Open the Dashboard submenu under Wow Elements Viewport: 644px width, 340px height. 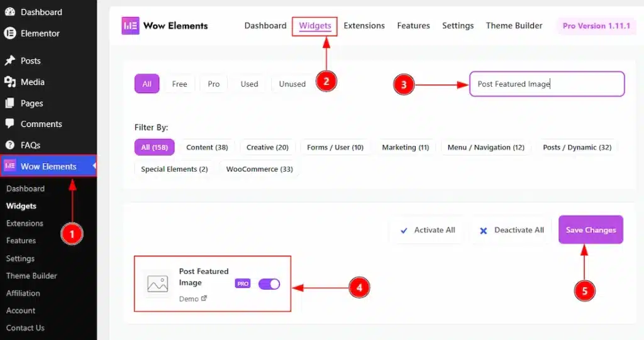tap(25, 188)
